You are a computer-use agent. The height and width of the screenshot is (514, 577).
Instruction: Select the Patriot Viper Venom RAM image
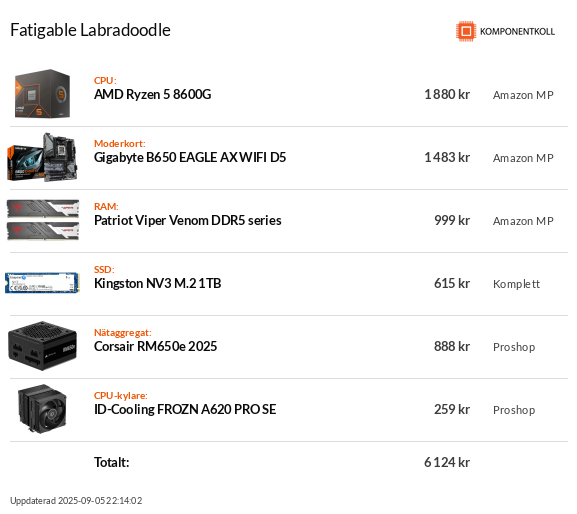[43, 220]
